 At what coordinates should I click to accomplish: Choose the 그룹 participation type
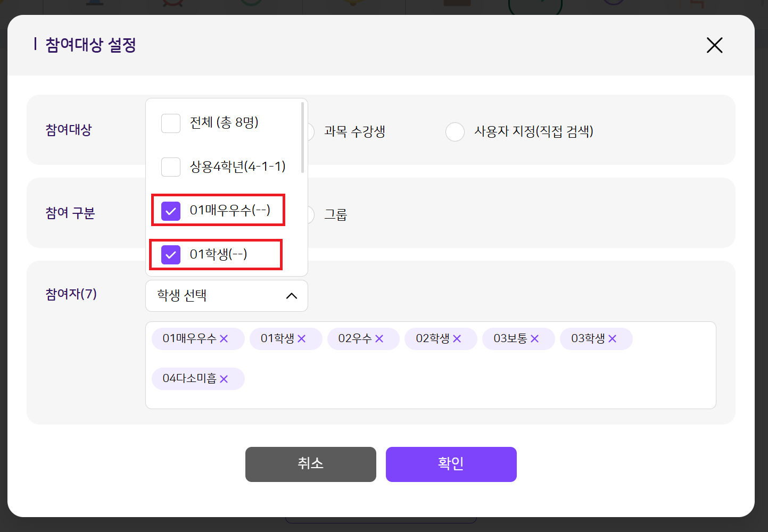pyautogui.click(x=335, y=215)
